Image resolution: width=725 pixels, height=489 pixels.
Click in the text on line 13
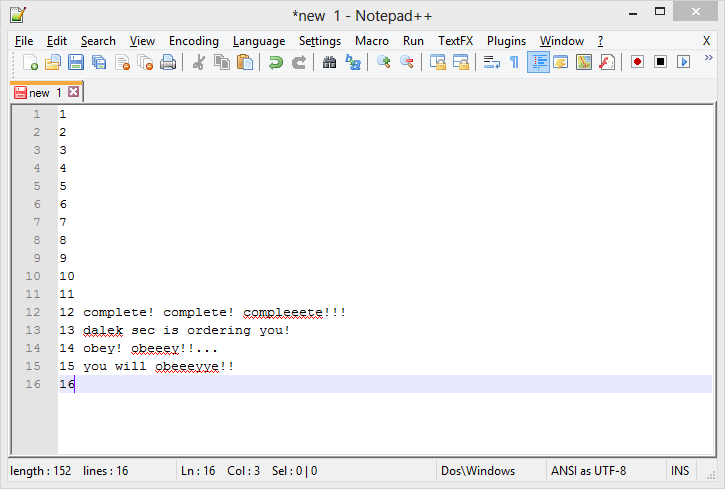click(x=186, y=330)
